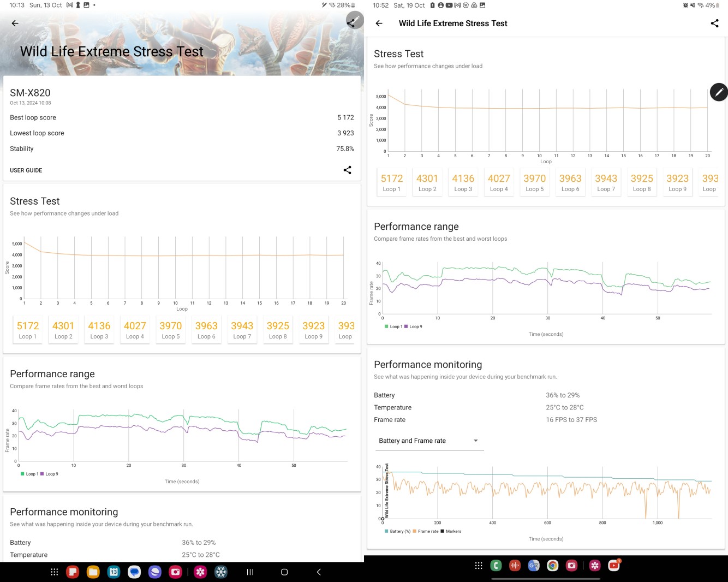Share result via icon beside USER GUIDE
The height and width of the screenshot is (582, 728).
click(347, 170)
